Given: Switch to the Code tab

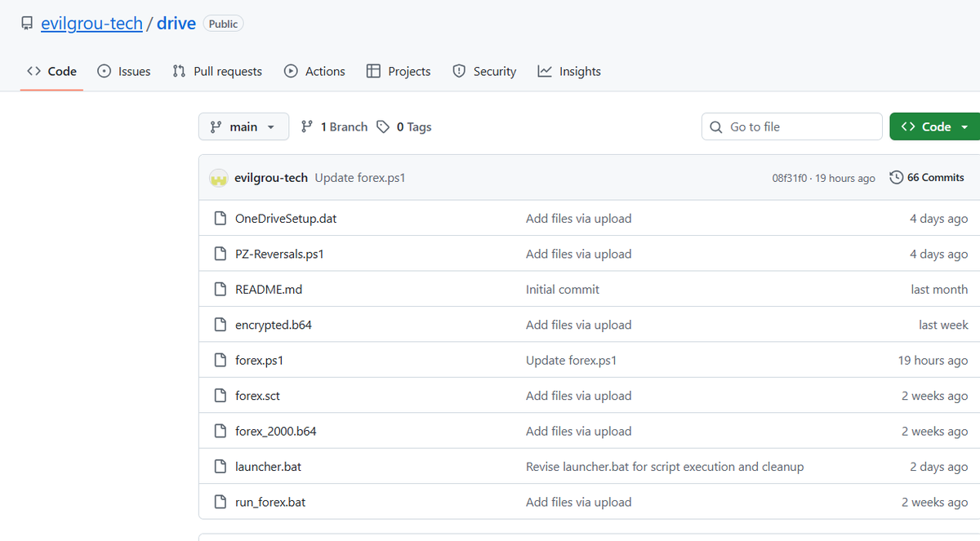Looking at the screenshot, I should click(x=51, y=71).
